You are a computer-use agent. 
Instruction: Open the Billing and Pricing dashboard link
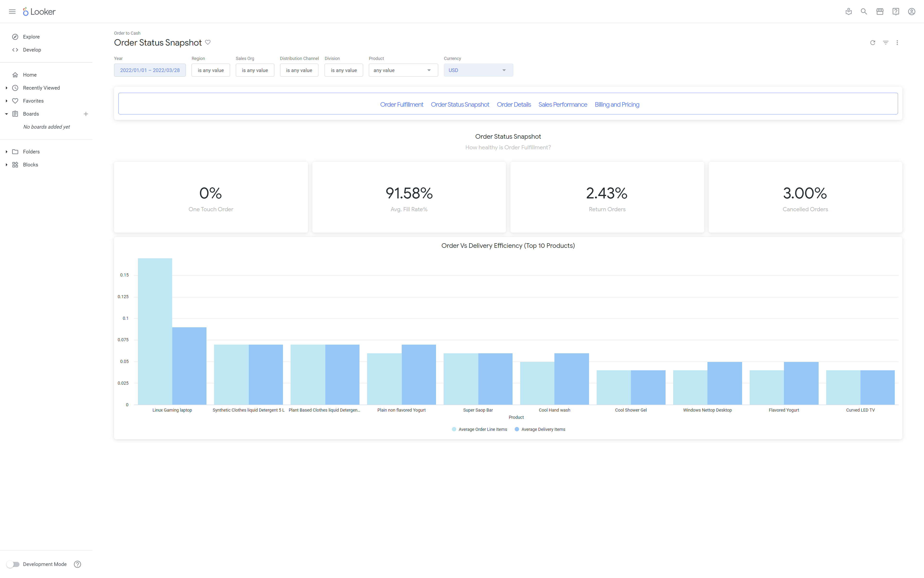click(x=617, y=104)
